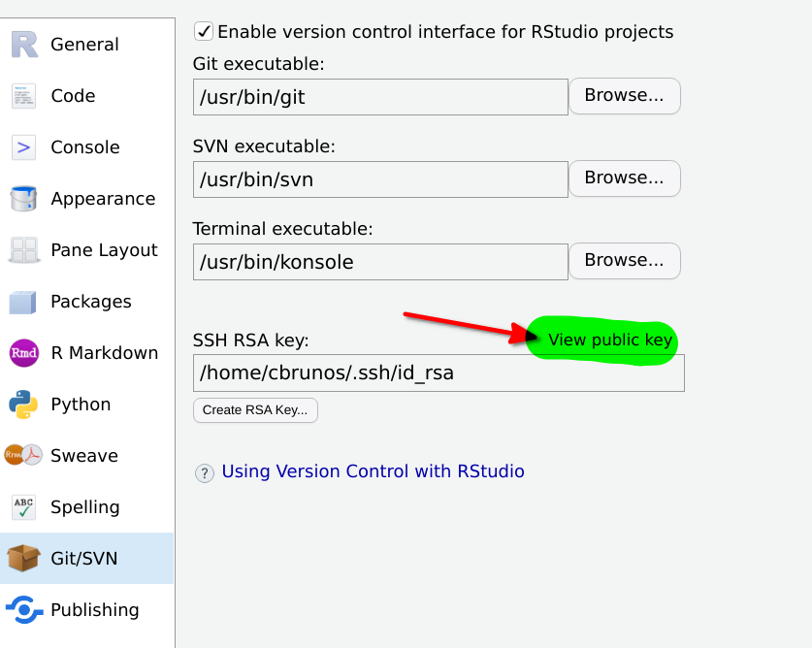Click the Create RSA Key button
This screenshot has width=812, height=648.
pos(255,410)
